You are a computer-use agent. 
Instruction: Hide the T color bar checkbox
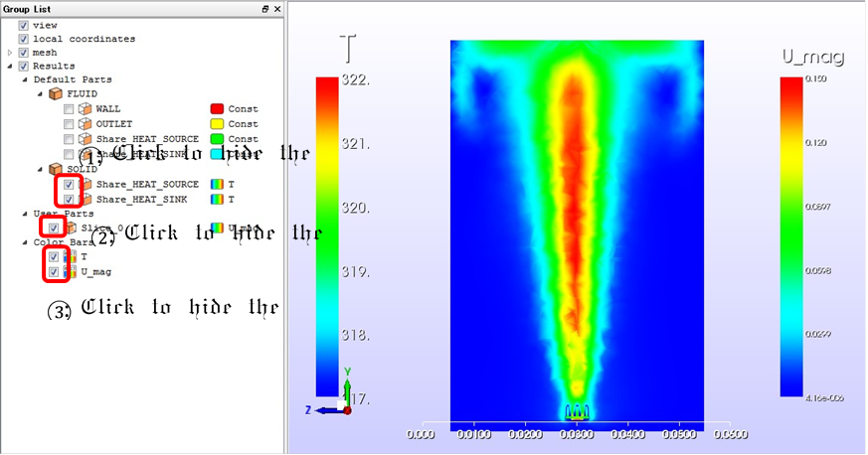(x=54, y=256)
